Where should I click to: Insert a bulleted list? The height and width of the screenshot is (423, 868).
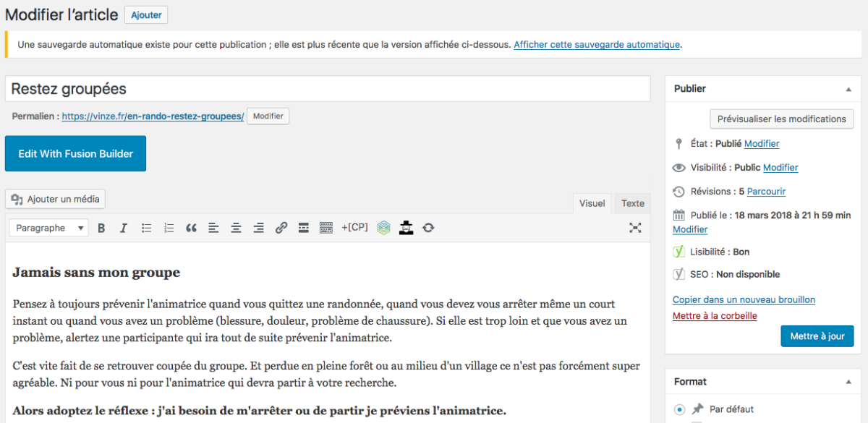(x=146, y=228)
